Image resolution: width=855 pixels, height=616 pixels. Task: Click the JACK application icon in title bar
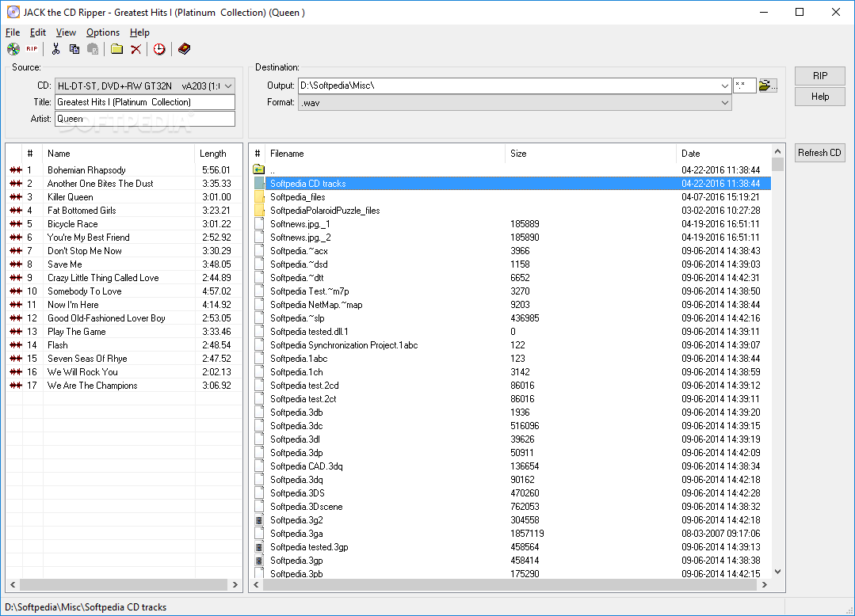click(x=13, y=12)
